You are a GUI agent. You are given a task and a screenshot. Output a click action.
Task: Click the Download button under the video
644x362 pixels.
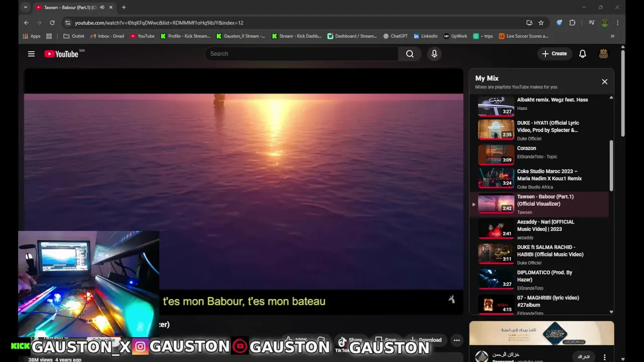click(x=426, y=340)
